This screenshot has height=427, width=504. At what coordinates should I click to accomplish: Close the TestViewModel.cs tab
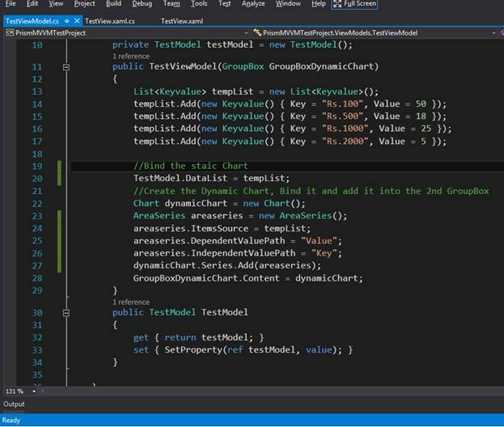point(76,20)
